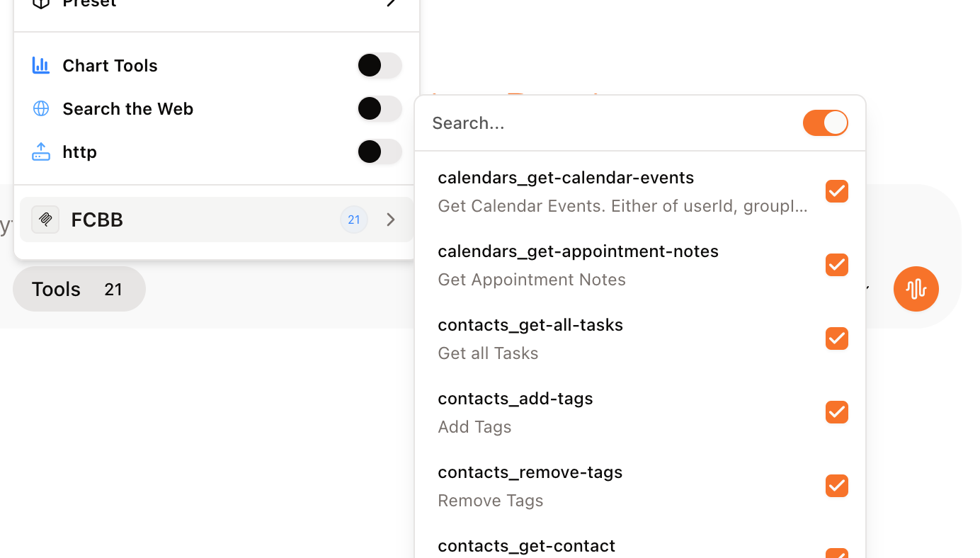Select the calendars_get-appointment-notes entry
The width and height of the screenshot is (980, 558).
[x=578, y=264]
